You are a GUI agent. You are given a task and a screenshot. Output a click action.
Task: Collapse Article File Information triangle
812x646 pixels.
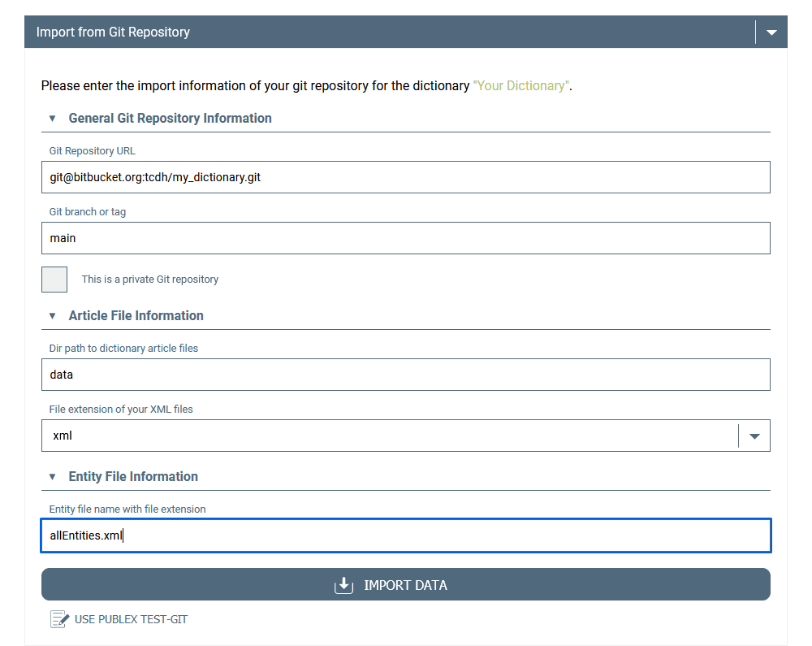pos(52,316)
